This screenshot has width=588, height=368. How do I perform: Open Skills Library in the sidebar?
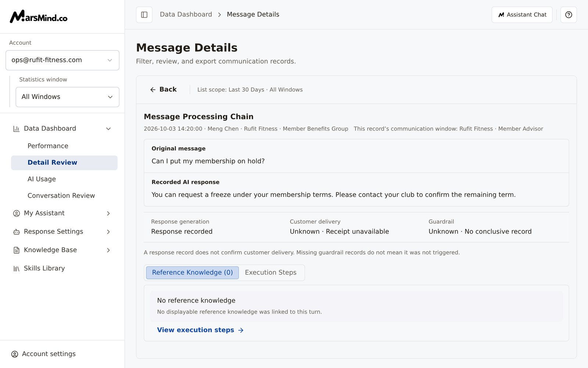[62, 269]
